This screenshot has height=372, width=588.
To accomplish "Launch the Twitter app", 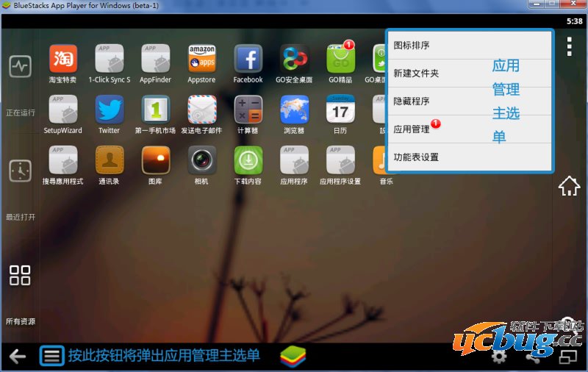I will tap(109, 109).
